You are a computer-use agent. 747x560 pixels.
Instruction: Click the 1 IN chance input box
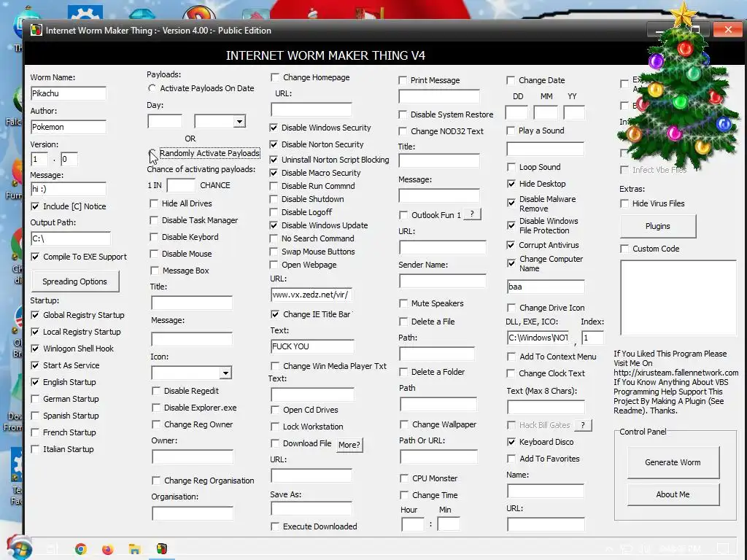point(181,185)
